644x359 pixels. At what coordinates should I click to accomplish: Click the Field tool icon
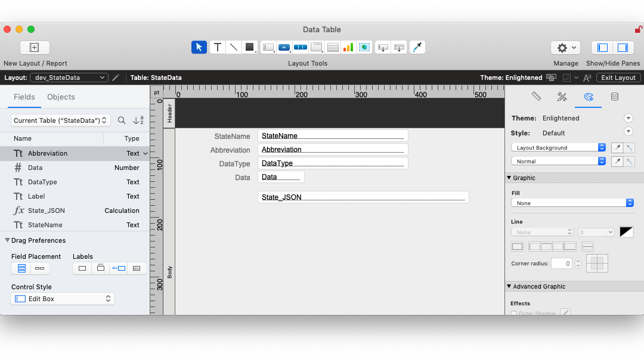pyautogui.click(x=383, y=47)
